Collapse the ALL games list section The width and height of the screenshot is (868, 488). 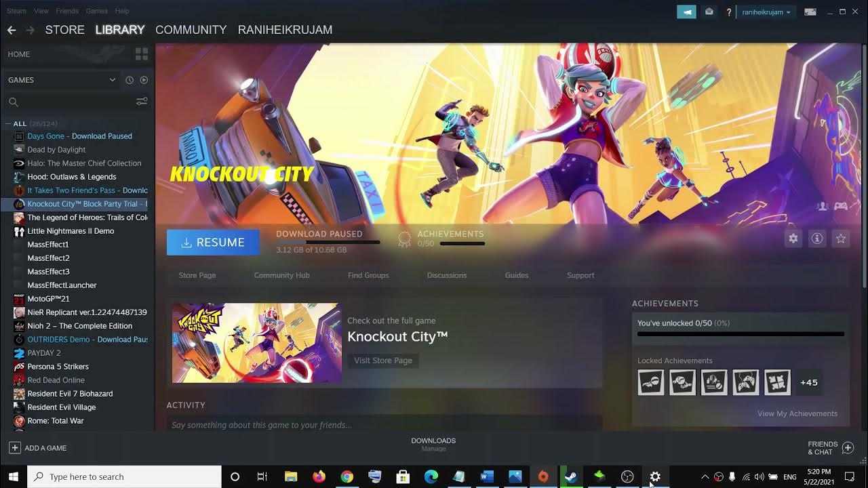(8, 123)
